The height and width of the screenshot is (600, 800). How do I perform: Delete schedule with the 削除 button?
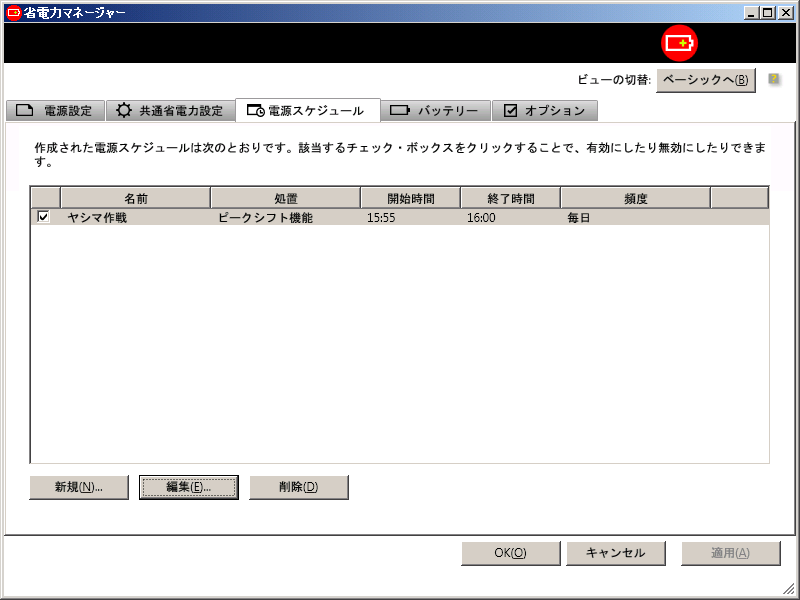click(298, 487)
